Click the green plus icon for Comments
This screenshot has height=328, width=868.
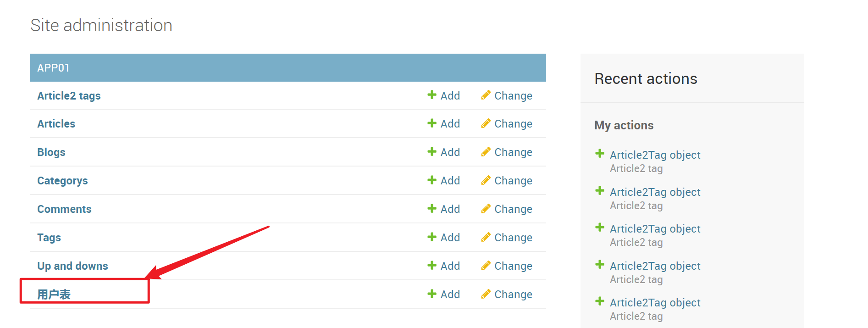pos(431,209)
